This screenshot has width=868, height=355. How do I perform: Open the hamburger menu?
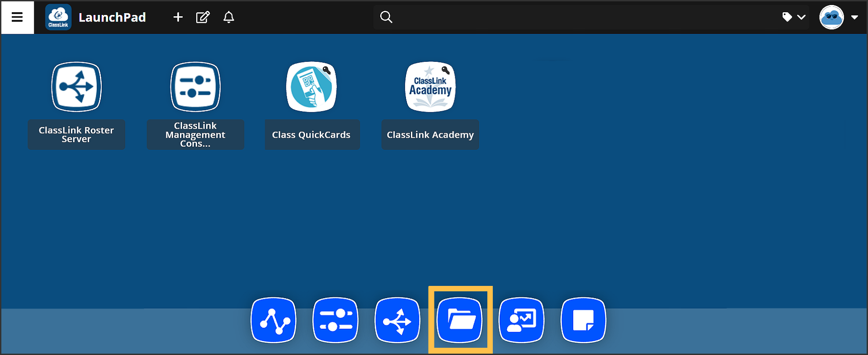17,17
